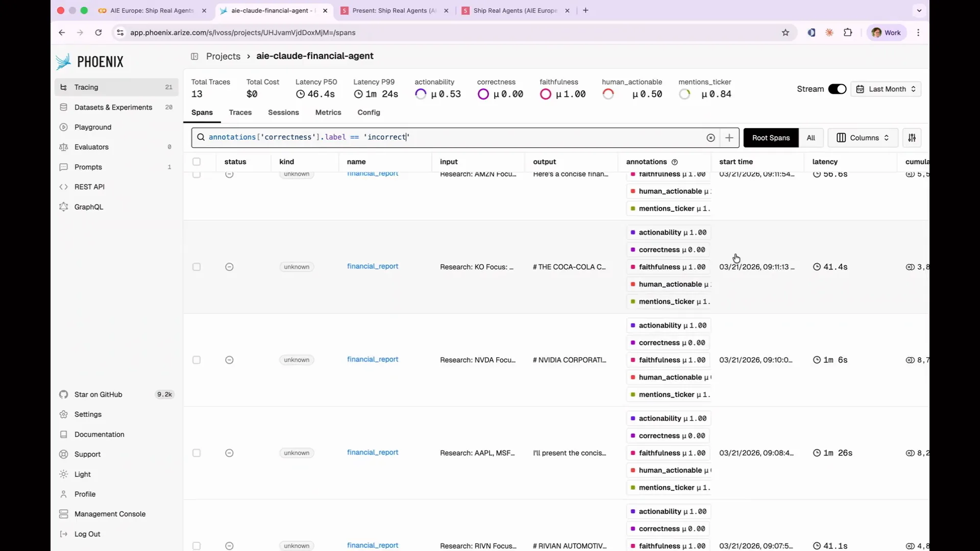Go back with the browser back arrow
Viewport: 980px width, 551px height.
pyautogui.click(x=62, y=33)
